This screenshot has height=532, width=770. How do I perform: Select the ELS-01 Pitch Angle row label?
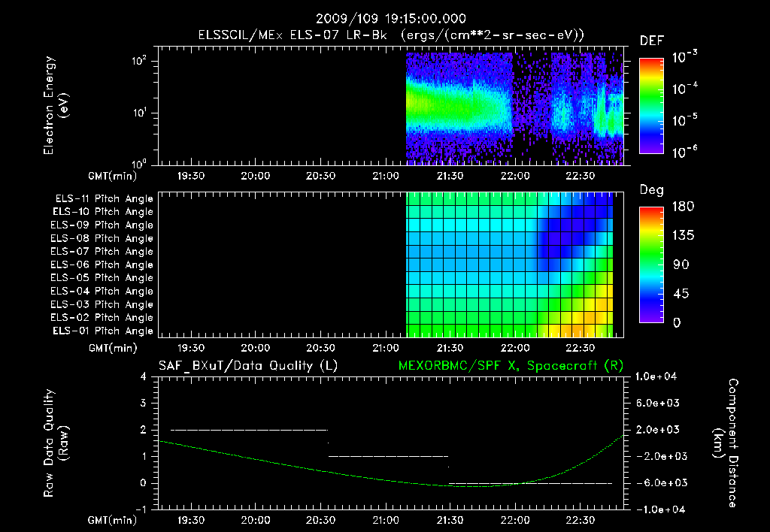pyautogui.click(x=103, y=331)
